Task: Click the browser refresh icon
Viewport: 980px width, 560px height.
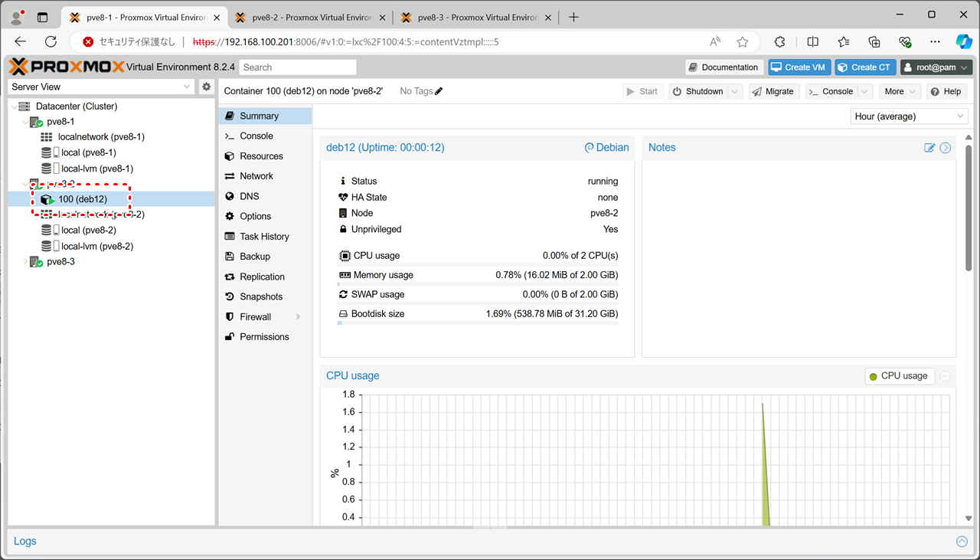Action: (x=51, y=42)
